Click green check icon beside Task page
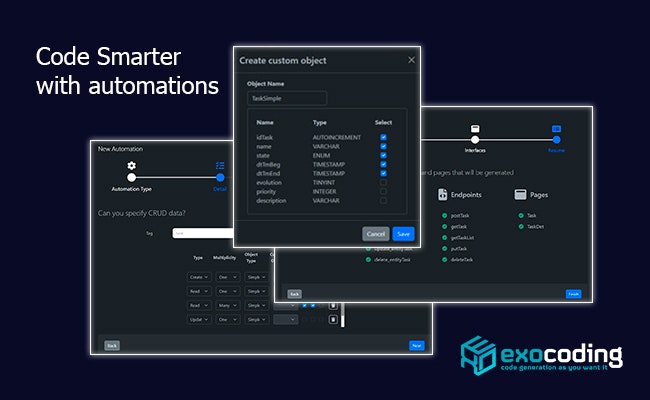 521,216
